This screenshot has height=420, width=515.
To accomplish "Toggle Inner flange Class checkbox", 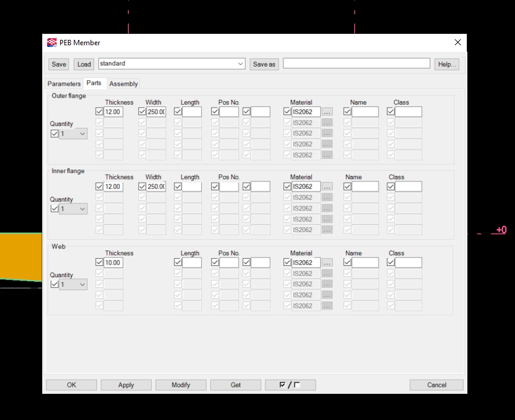I will [391, 186].
